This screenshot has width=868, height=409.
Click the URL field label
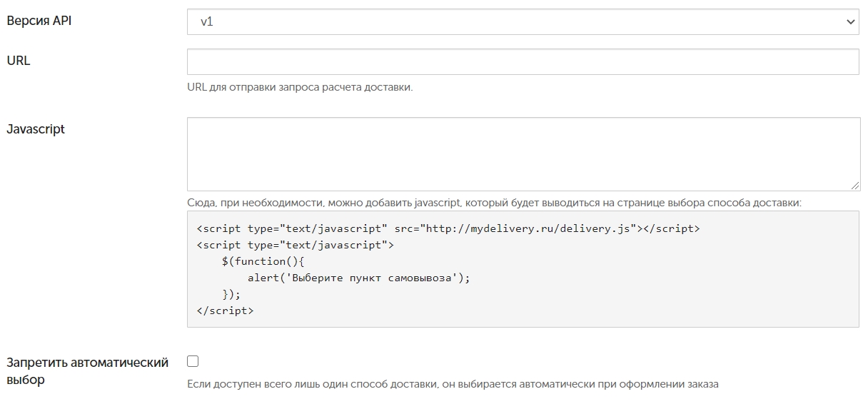pyautogui.click(x=19, y=61)
